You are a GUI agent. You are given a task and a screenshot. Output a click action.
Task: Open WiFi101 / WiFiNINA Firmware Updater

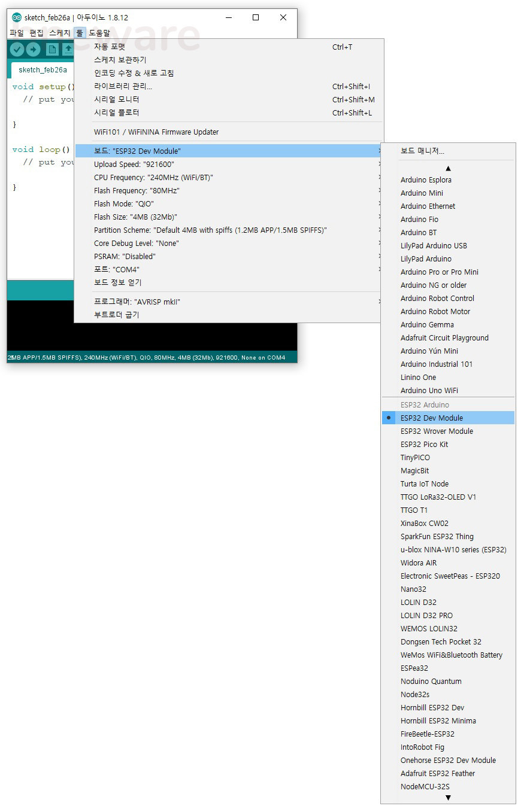click(x=229, y=132)
